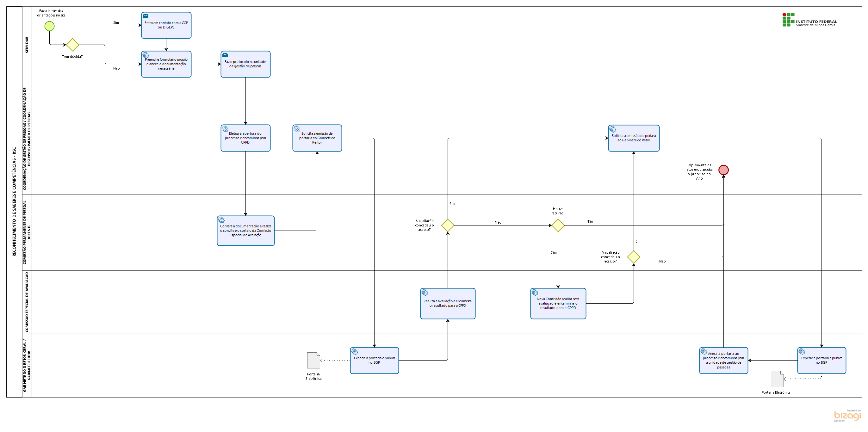Click the 'COMISSÃO PERMANENTE DE PESSOAL DOCENTE' lane header

[x=27, y=232]
